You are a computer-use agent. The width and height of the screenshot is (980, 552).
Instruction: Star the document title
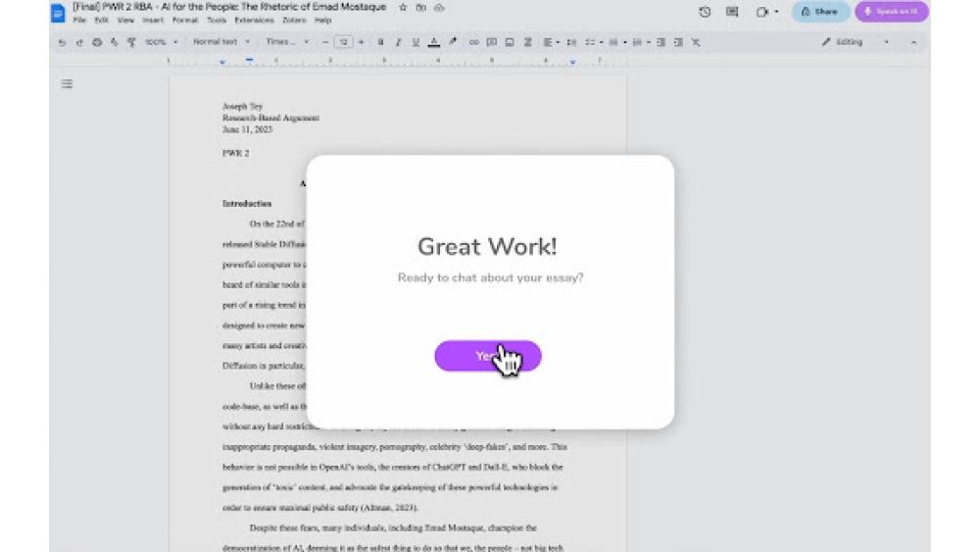(403, 8)
